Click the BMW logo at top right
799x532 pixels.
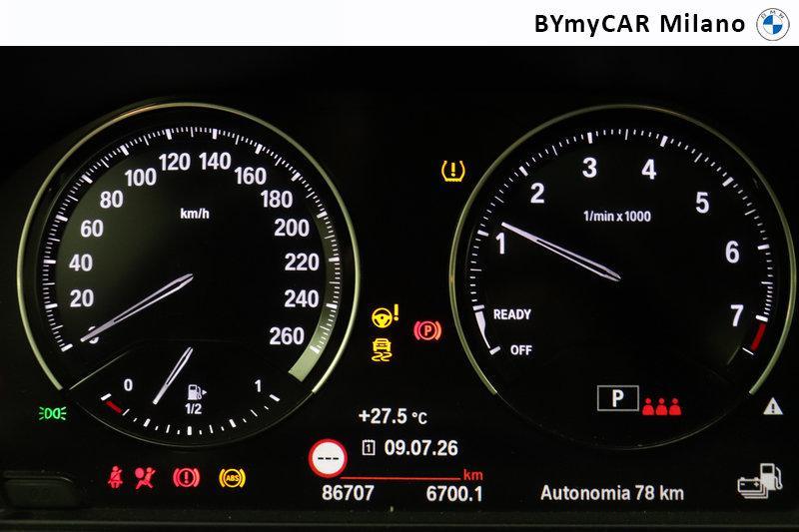click(x=772, y=24)
